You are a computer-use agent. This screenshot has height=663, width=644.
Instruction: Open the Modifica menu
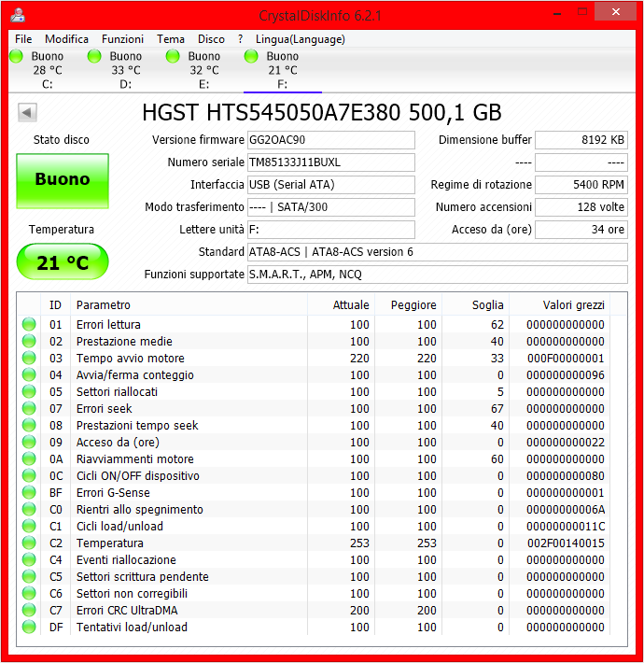tap(67, 39)
